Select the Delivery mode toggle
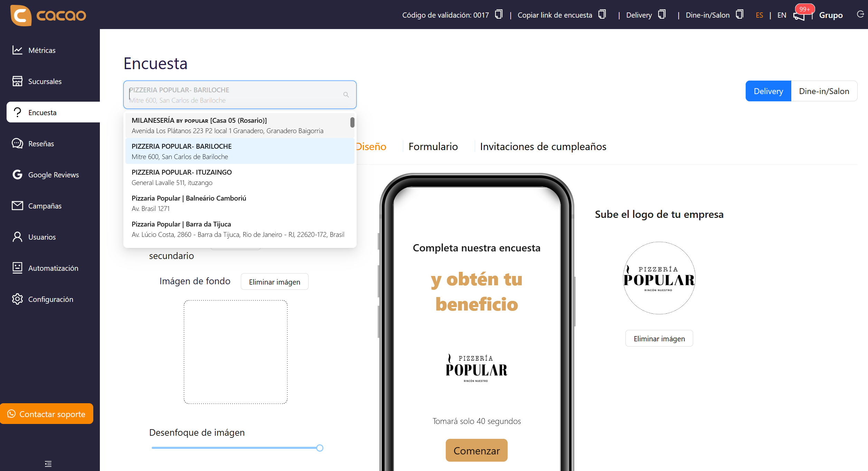The height and width of the screenshot is (471, 868). pos(768,91)
